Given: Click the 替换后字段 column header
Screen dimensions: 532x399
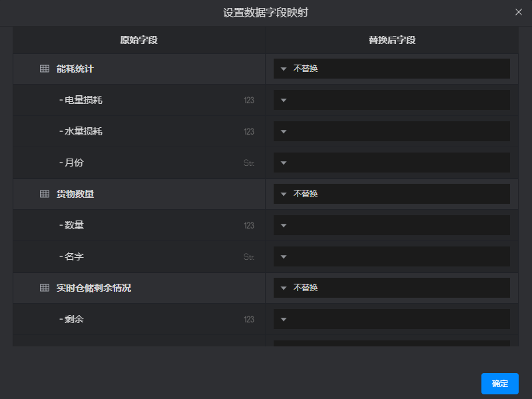Looking at the screenshot, I should [x=392, y=40].
